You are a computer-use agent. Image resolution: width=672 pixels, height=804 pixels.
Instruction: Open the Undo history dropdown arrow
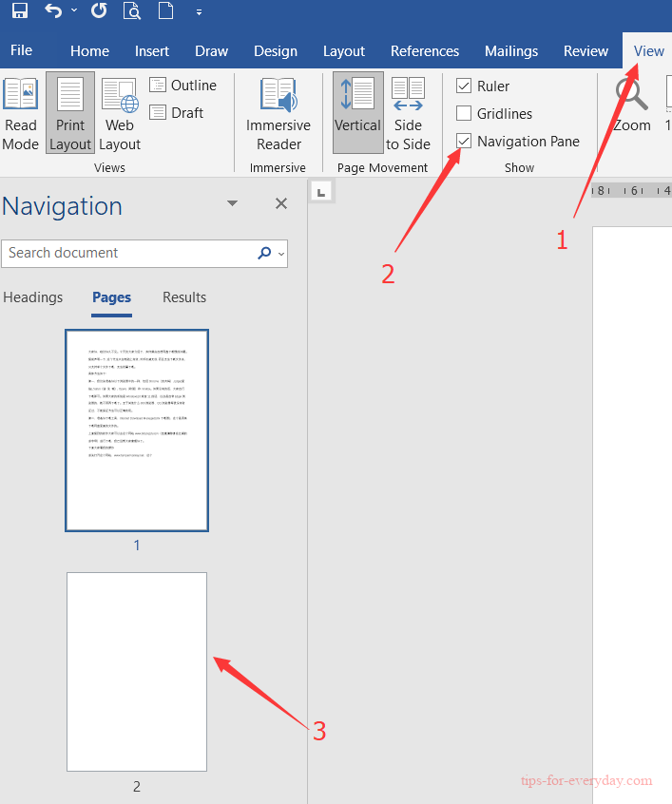(x=74, y=10)
